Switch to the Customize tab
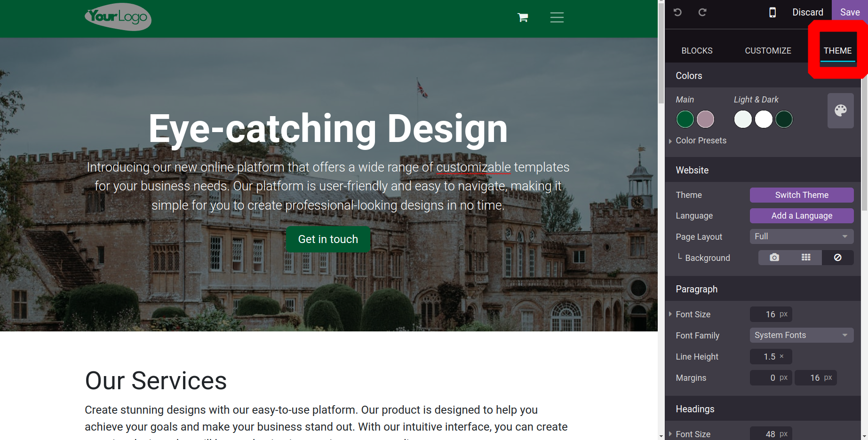868x440 pixels. click(768, 51)
